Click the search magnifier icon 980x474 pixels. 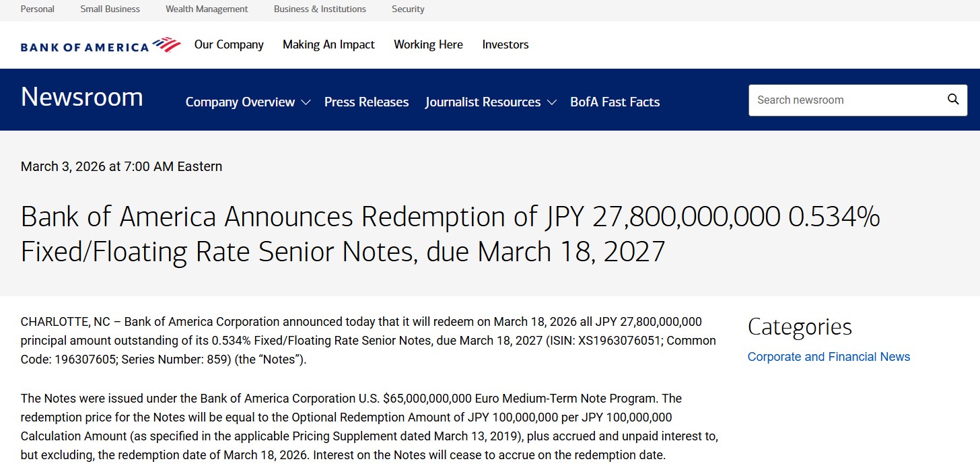953,100
